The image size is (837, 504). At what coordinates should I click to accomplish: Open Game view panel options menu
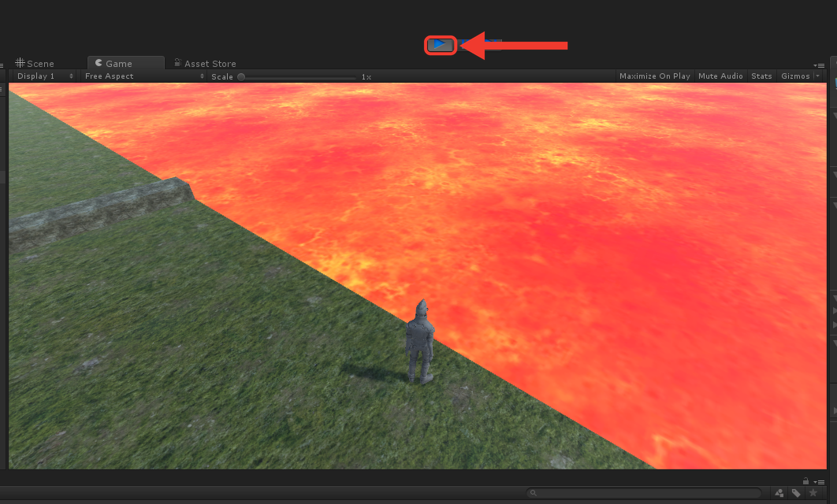[820, 65]
